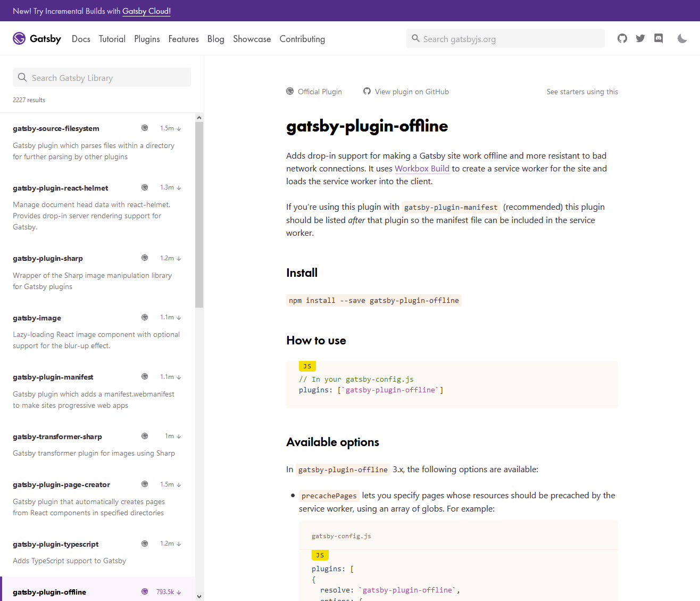
Task: Go to Plugins nav item
Action: point(147,39)
